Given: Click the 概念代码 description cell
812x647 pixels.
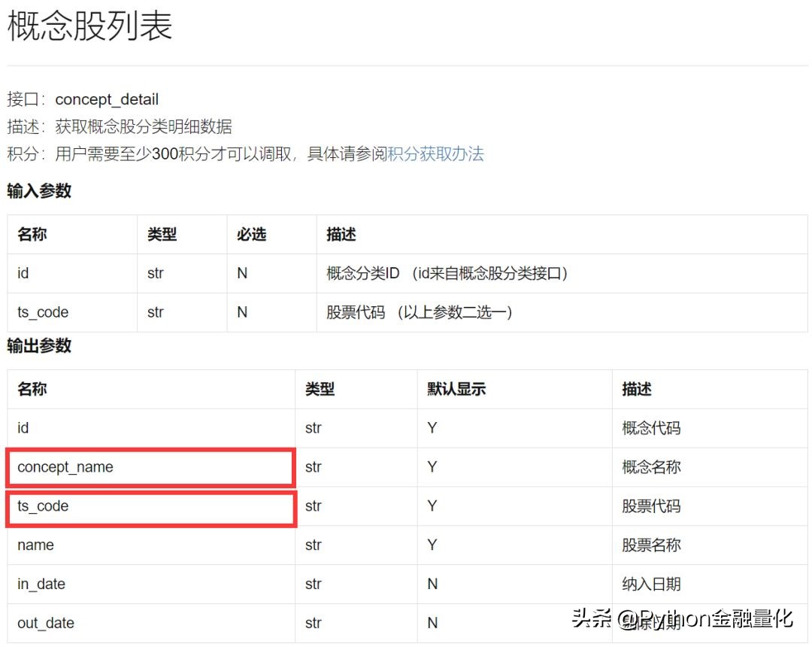Looking at the screenshot, I should tap(650, 428).
